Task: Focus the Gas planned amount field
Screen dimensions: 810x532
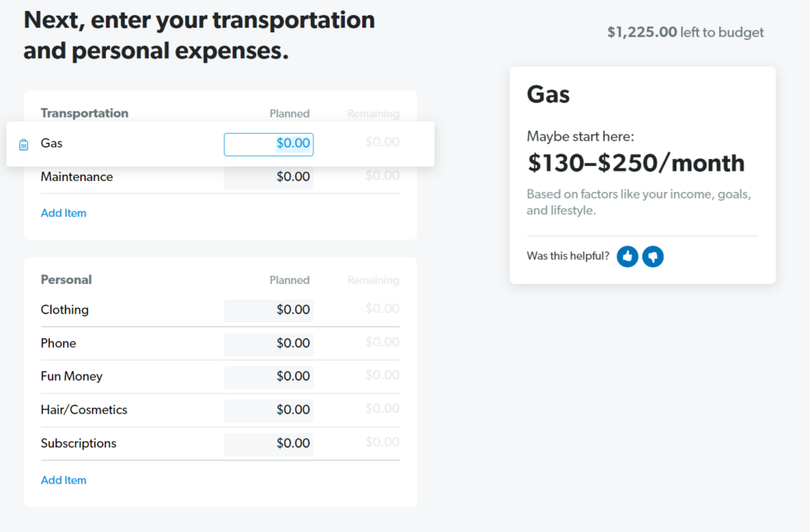Action: (268, 144)
